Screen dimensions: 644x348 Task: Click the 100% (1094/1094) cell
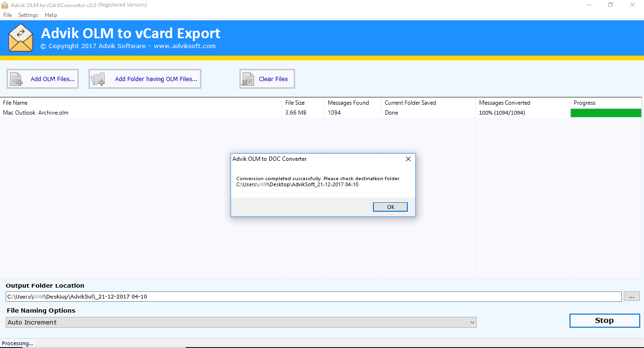(502, 113)
